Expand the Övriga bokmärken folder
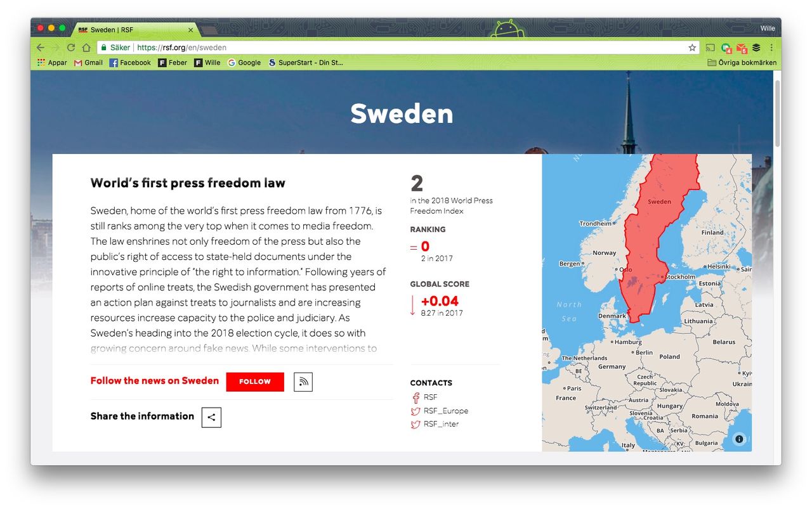 click(x=742, y=63)
